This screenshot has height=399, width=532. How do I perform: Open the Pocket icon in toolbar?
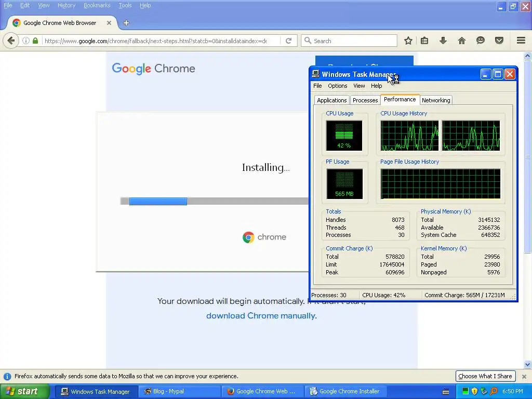499,41
